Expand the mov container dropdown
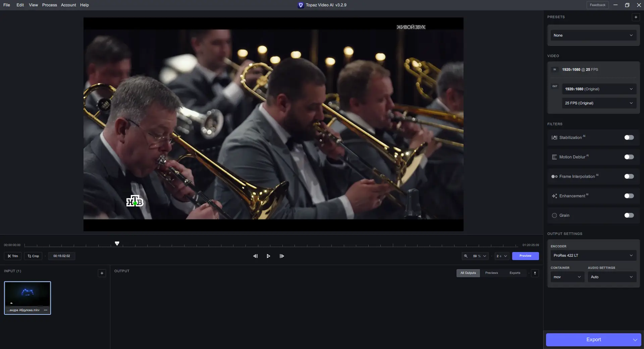The height and width of the screenshot is (349, 644). (x=568, y=277)
